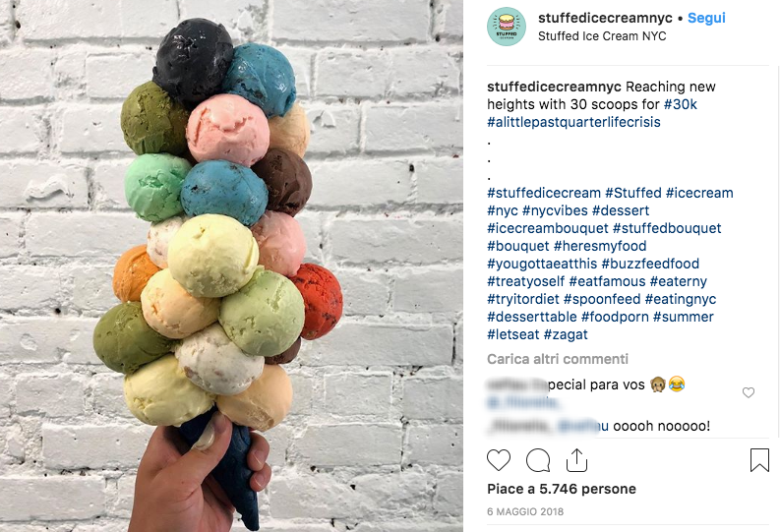Open the #30k hashtag
Screen dimensions: 780x532
pyautogui.click(x=680, y=104)
